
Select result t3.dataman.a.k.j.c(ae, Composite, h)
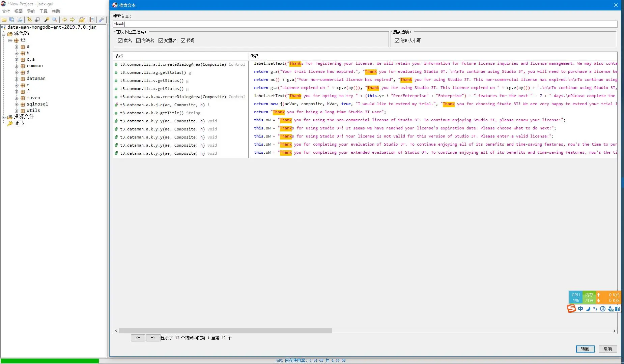180,105
